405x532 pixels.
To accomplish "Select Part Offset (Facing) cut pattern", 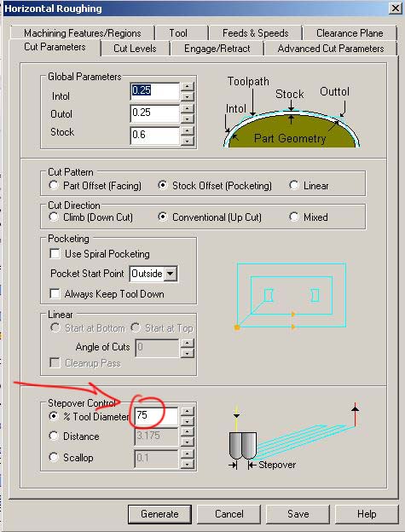I will [95, 186].
